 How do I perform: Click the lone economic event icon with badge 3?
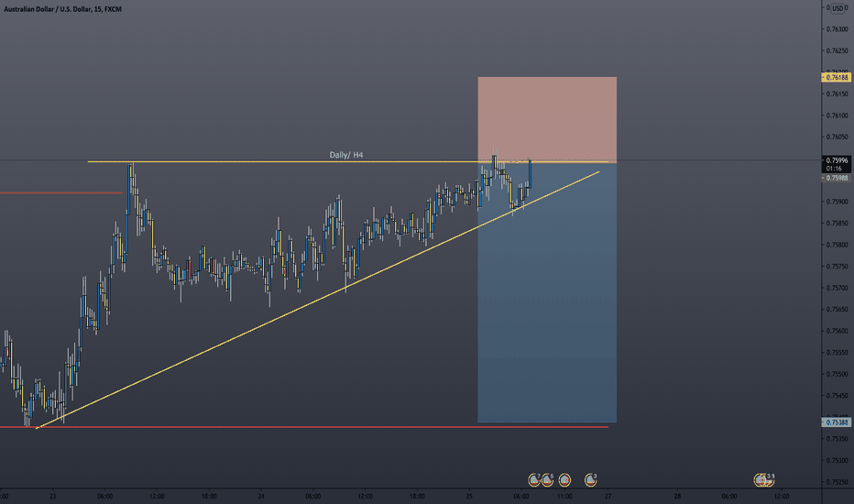(x=591, y=480)
